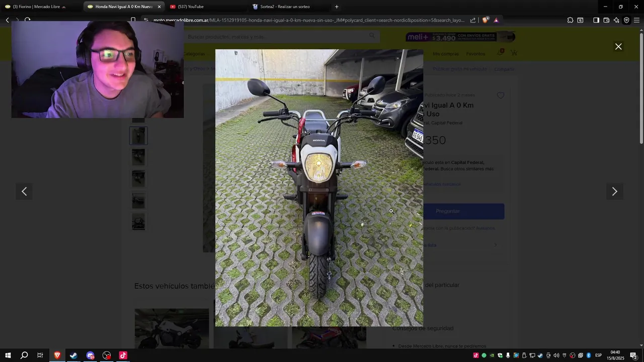Open the Windows notification center
The width and height of the screenshot is (644, 362).
click(633, 355)
